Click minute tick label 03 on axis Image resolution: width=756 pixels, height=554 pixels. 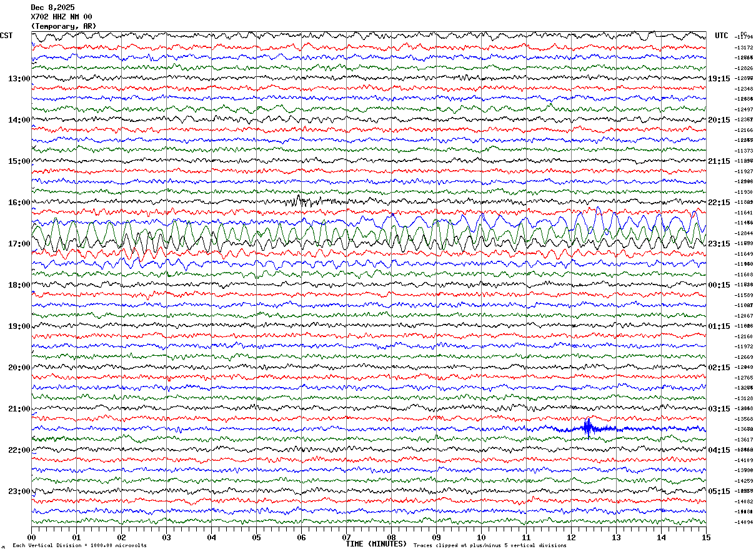[166, 537]
